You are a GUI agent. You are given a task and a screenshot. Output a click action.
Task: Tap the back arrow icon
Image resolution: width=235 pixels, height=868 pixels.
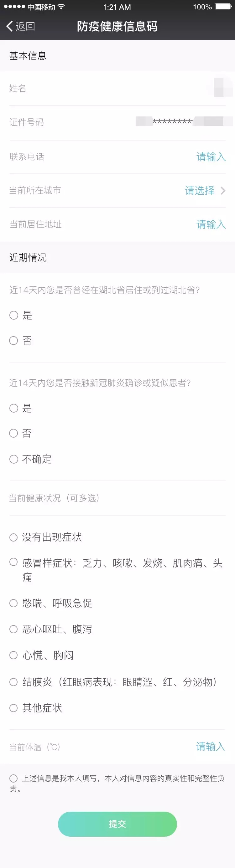(x=9, y=26)
